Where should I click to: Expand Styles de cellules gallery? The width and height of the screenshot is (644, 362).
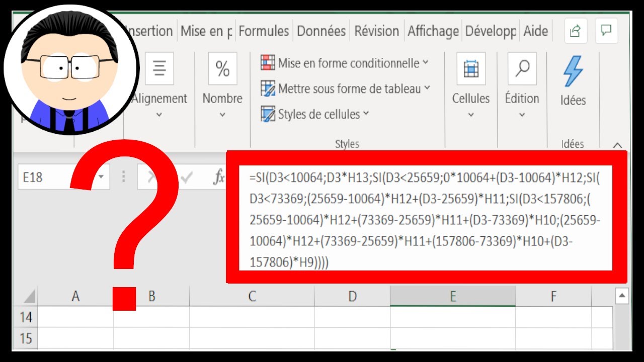315,114
